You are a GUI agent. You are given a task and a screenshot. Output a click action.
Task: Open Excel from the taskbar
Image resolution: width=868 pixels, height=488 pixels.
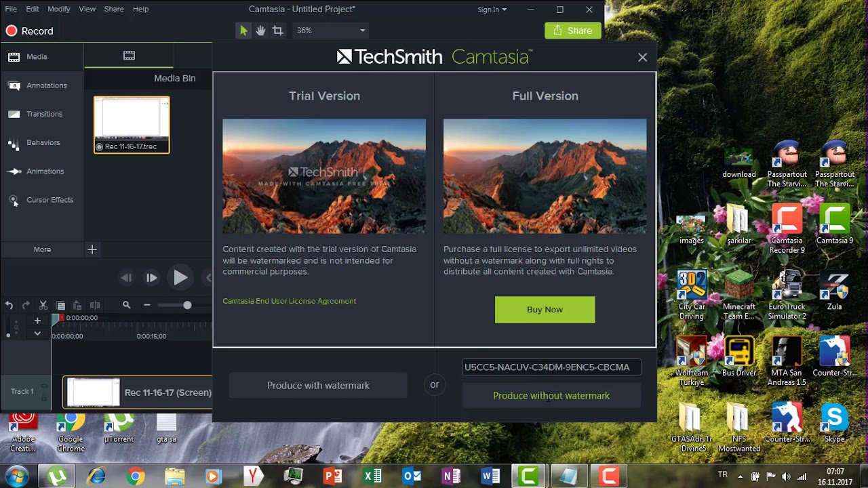click(x=372, y=476)
